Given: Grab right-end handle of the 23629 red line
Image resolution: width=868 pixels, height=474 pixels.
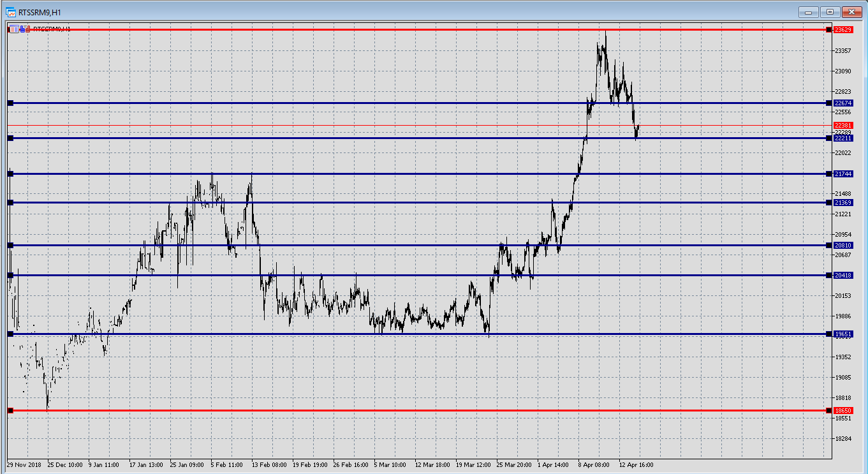Looking at the screenshot, I should (828, 30).
